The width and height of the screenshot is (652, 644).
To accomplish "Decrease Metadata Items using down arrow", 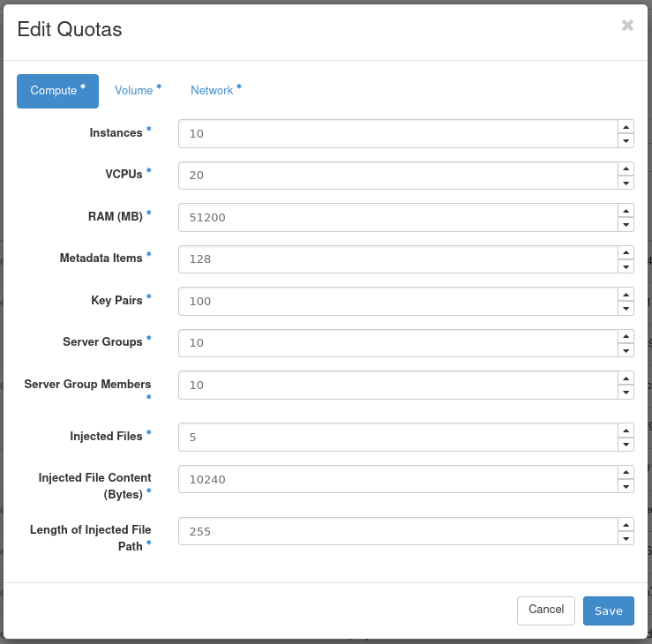I will 626,266.
